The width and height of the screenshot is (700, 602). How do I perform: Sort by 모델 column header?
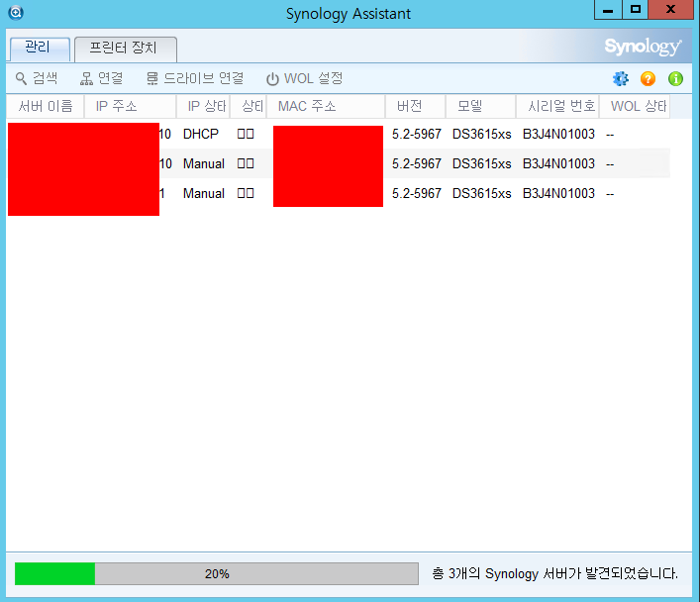click(x=481, y=106)
